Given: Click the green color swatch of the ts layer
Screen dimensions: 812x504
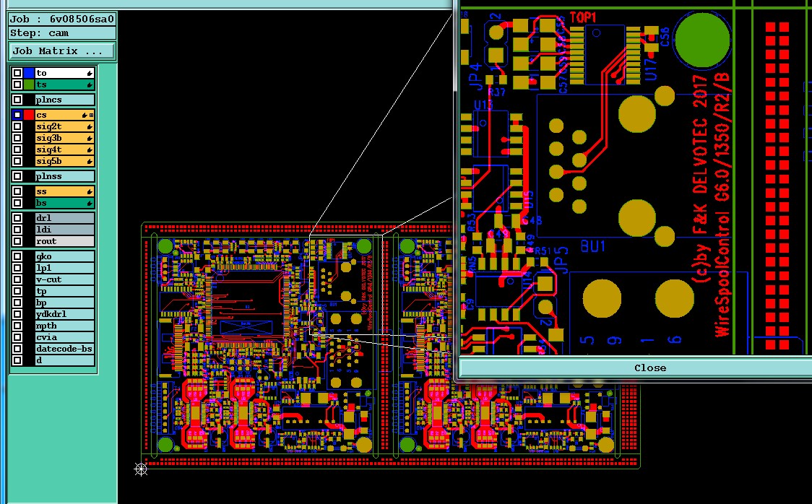Looking at the screenshot, I should pyautogui.click(x=29, y=84).
